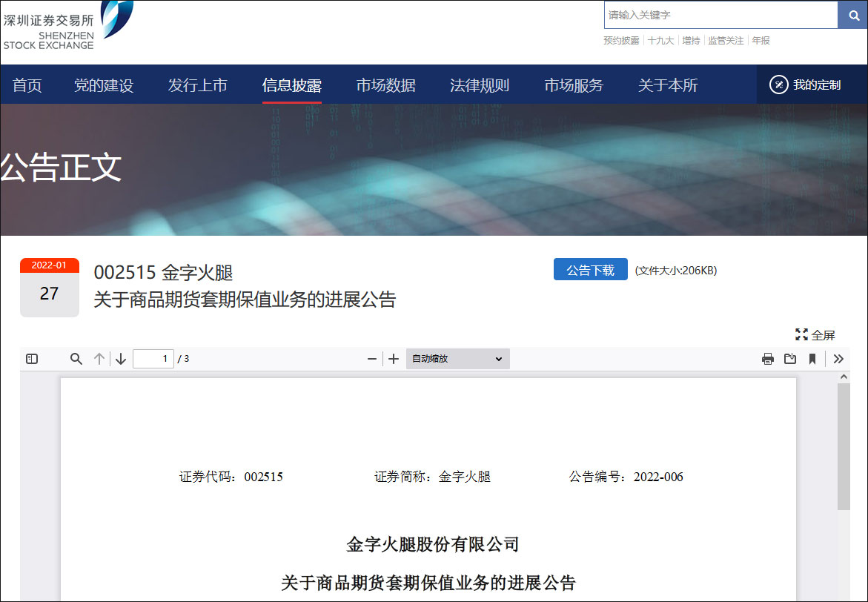Click the 预约披露 hot keyword link
The height and width of the screenshot is (602, 868).
[x=621, y=41]
